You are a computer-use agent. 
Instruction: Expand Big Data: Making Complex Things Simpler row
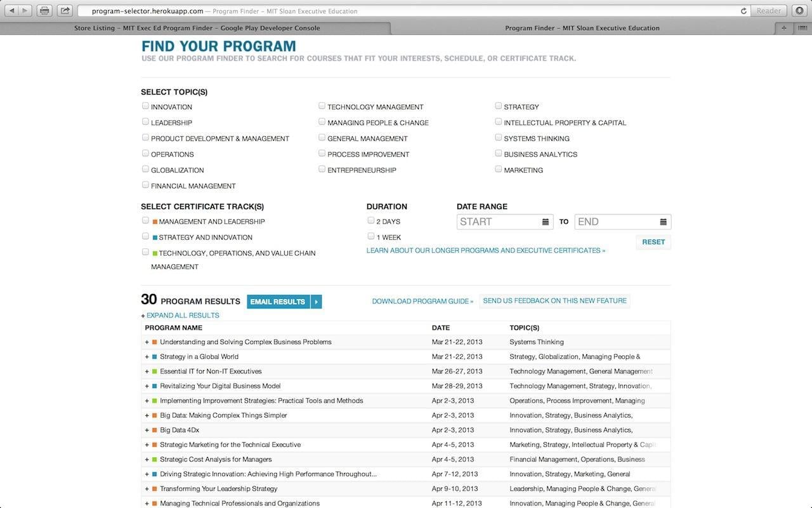[147, 415]
